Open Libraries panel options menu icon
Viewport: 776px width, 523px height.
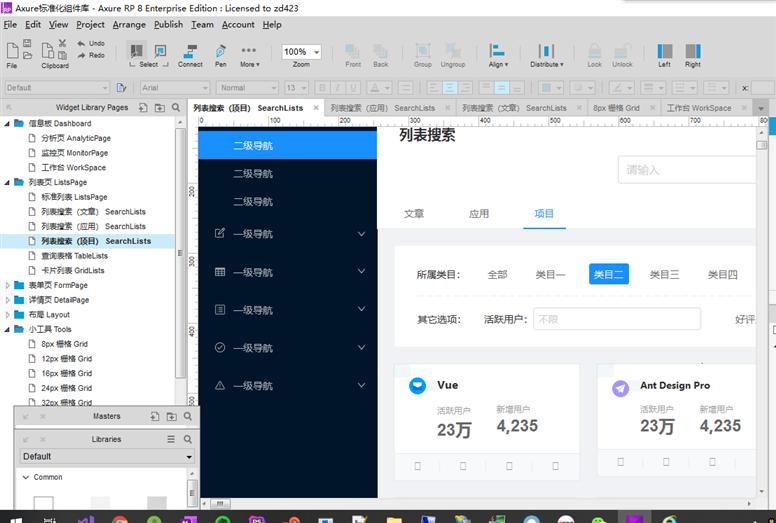click(x=171, y=439)
